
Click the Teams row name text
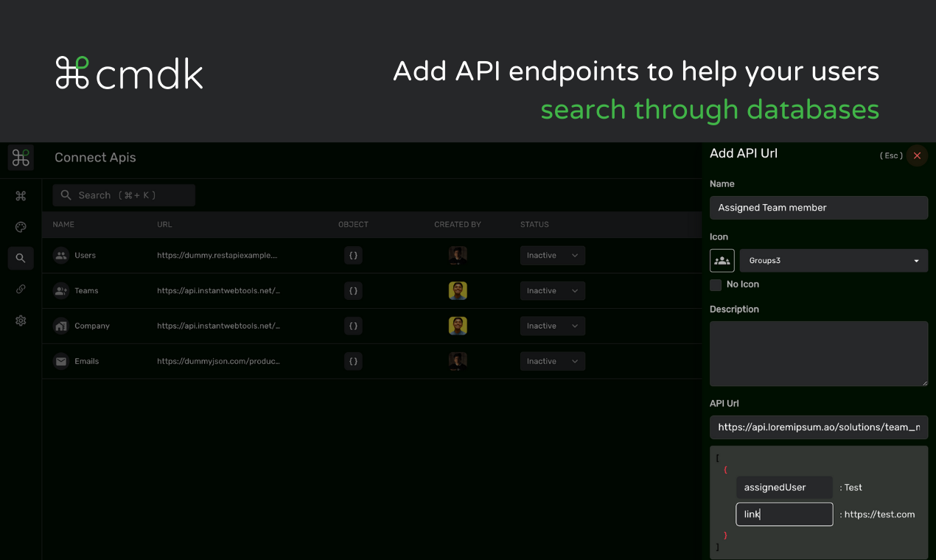86,291
